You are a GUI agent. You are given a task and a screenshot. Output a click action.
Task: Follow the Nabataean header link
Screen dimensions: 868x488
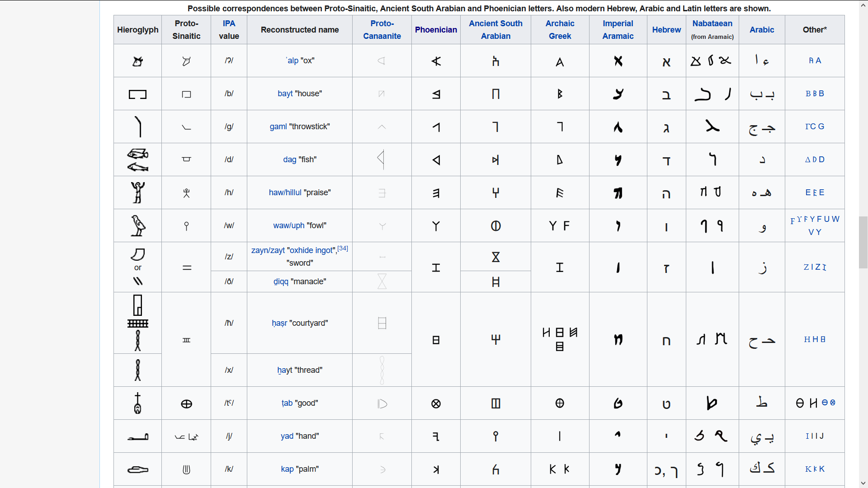712,23
